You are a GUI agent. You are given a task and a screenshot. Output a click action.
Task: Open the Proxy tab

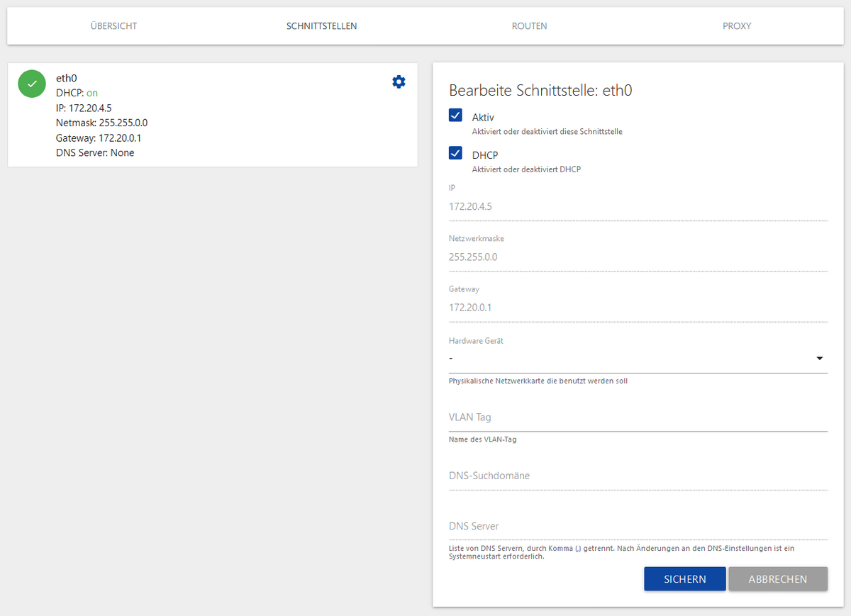(x=737, y=26)
